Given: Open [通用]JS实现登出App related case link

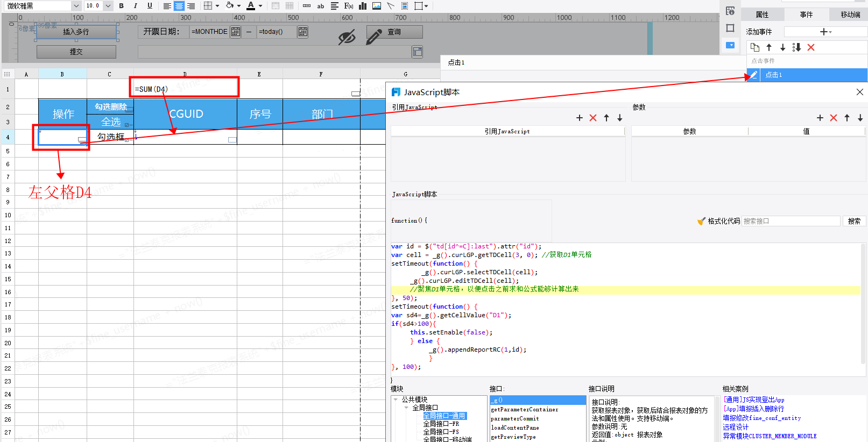Looking at the screenshot, I should coord(754,400).
